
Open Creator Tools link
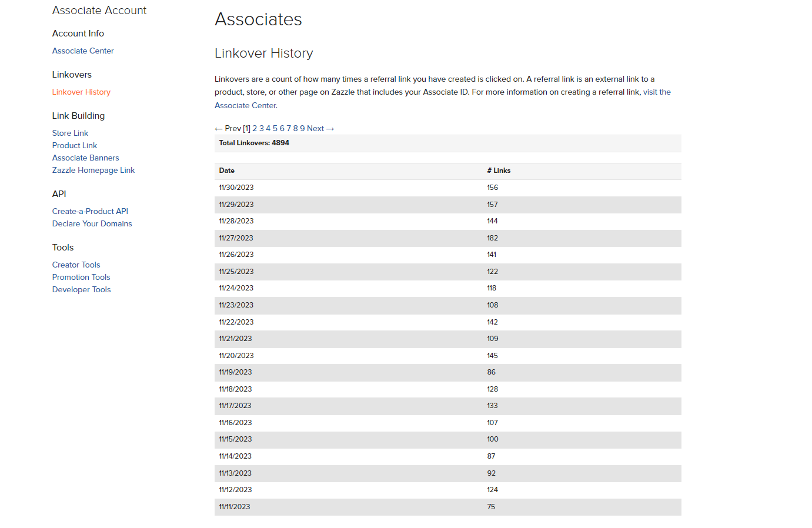[76, 265]
